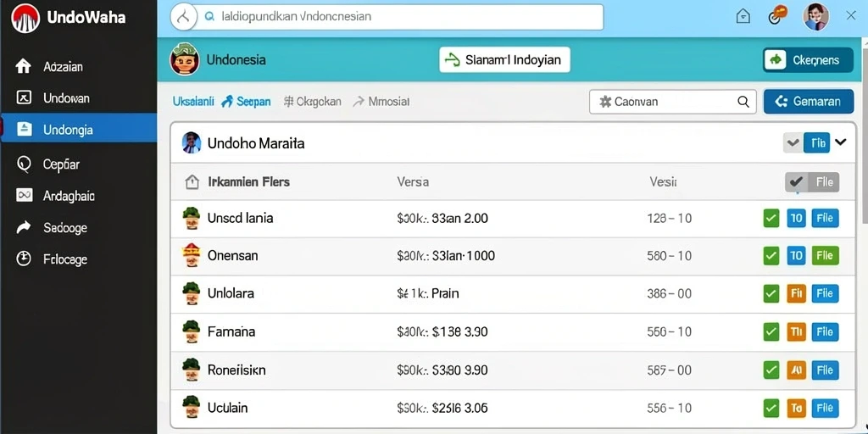Image resolution: width=868 pixels, height=434 pixels.
Task: Open the Fclocage clock icon
Action: 24,259
